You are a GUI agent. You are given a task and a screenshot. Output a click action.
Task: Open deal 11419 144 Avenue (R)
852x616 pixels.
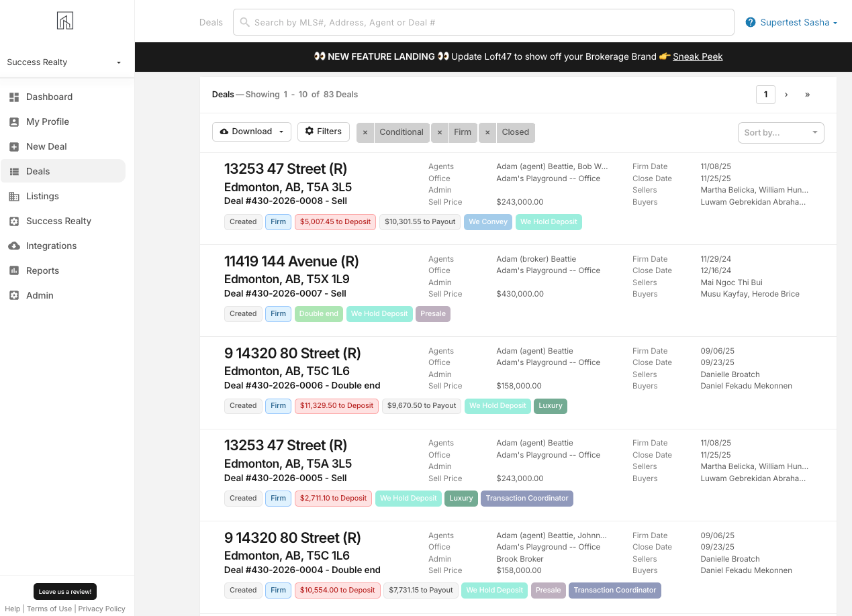click(291, 261)
